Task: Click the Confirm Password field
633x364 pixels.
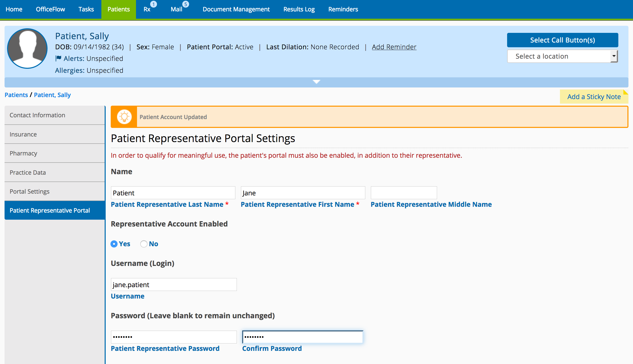Action: [302, 337]
